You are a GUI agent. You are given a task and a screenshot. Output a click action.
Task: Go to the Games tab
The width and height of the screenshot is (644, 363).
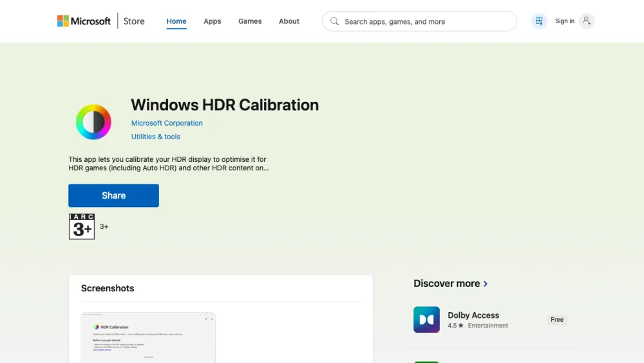[x=250, y=21]
